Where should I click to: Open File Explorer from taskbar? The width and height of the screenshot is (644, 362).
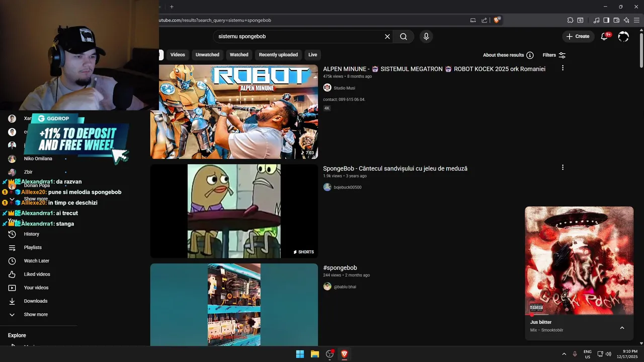pos(315,354)
